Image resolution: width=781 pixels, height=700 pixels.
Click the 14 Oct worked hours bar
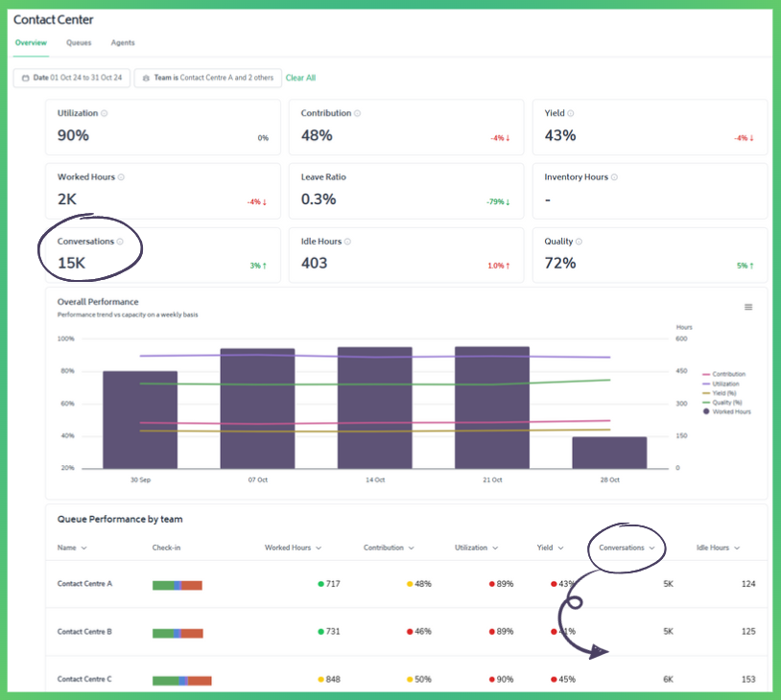(x=375, y=408)
